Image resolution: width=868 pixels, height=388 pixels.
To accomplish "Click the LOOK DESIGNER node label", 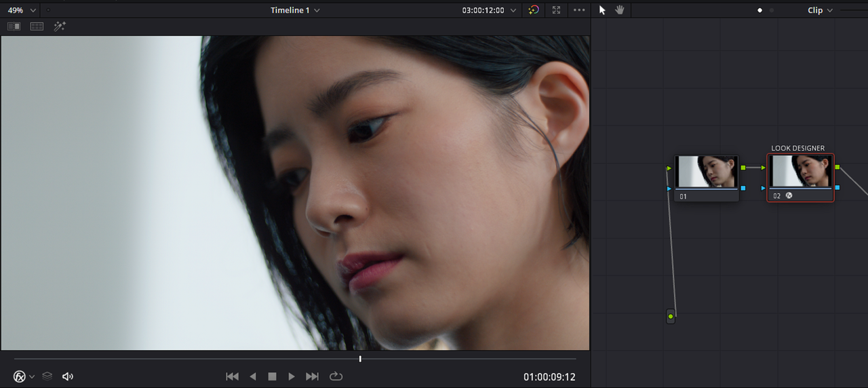I will click(798, 148).
